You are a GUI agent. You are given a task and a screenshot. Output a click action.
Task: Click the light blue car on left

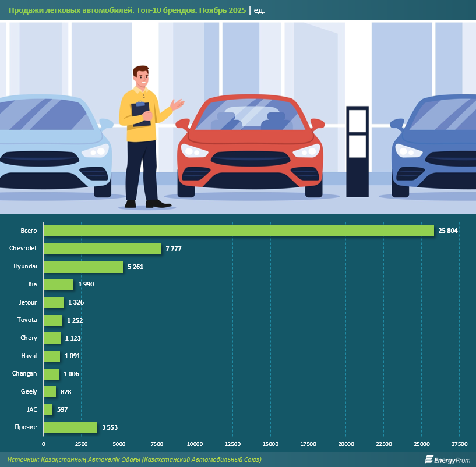[x=52, y=146]
